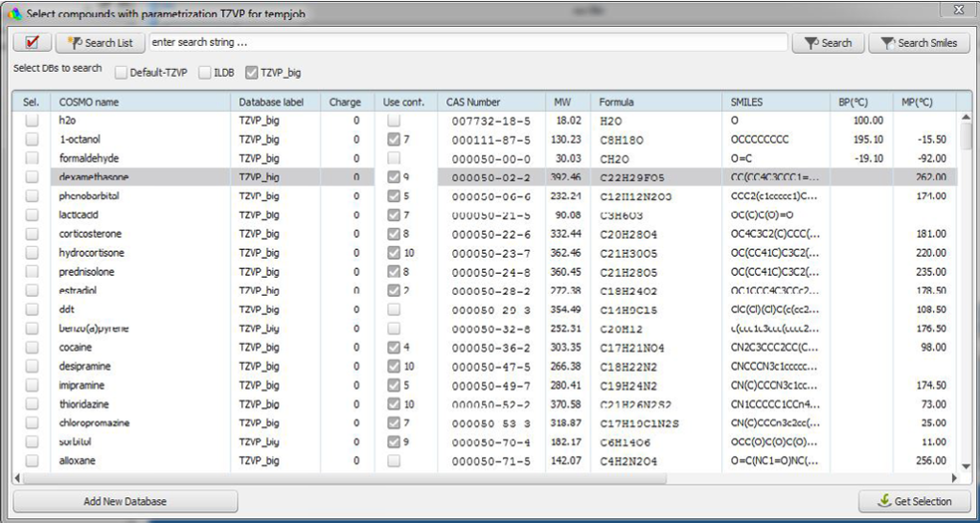Tick the selection box for cocaine
The width and height of the screenshot is (980, 523).
pos(32,348)
